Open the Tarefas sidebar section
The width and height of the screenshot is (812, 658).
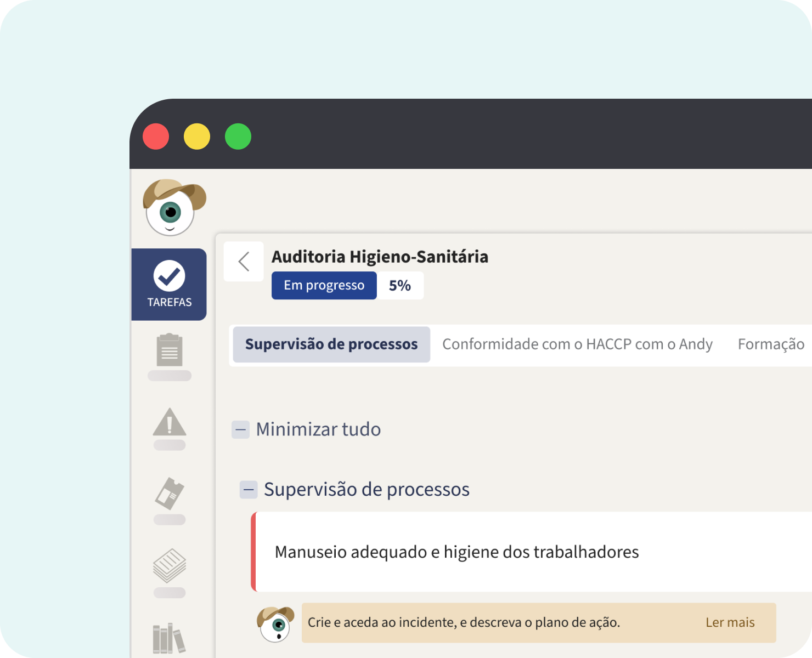(169, 284)
